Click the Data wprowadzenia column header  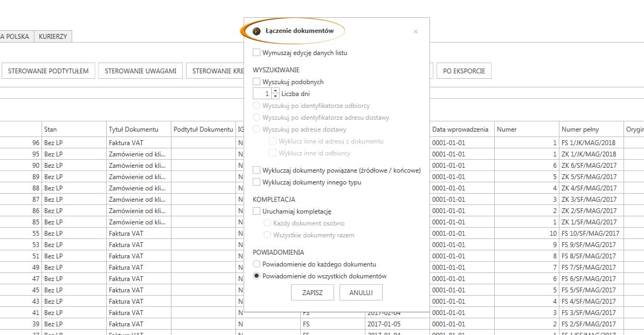click(462, 129)
